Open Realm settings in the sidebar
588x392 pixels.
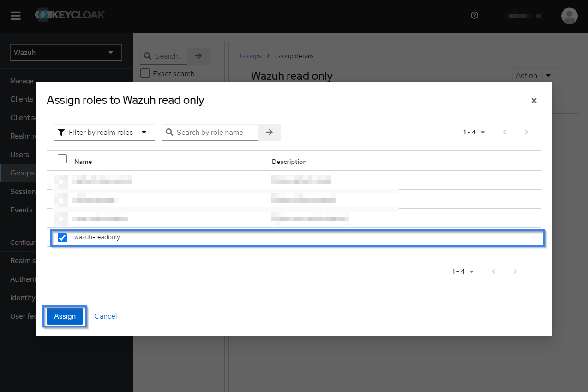coord(23,261)
